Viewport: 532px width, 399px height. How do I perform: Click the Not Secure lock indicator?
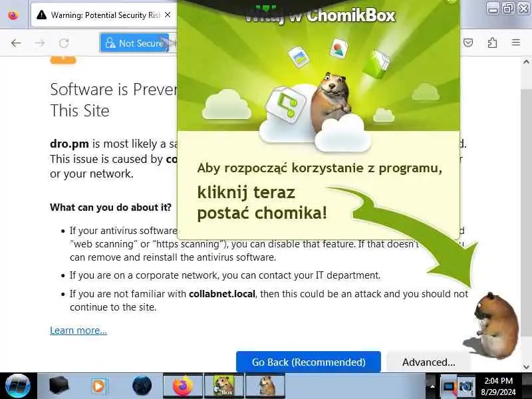coord(134,43)
